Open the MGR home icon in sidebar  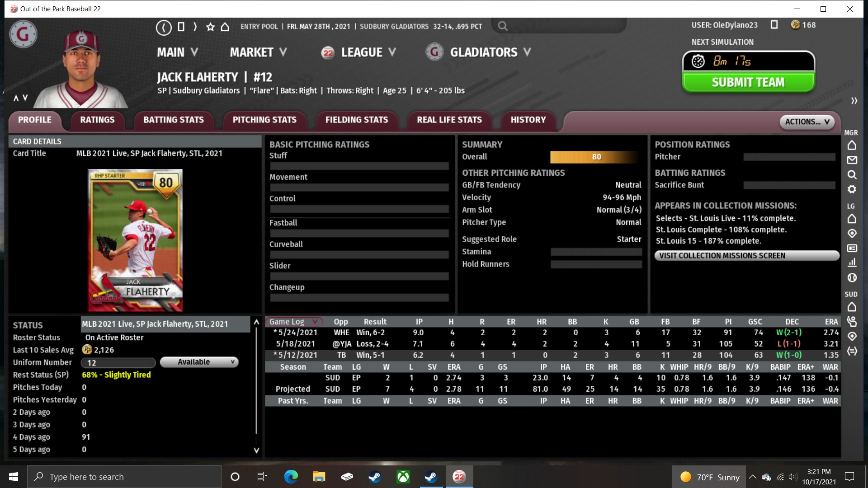tap(852, 145)
